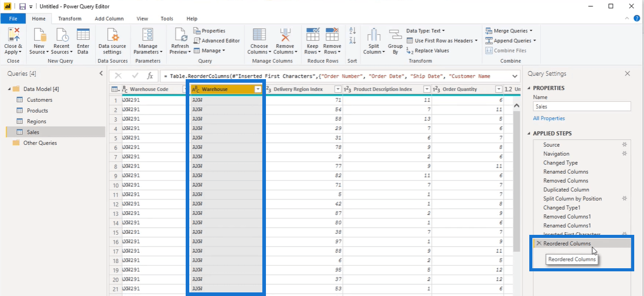Click the fx function icon in formula bar
The height and width of the screenshot is (296, 644).
tap(150, 76)
